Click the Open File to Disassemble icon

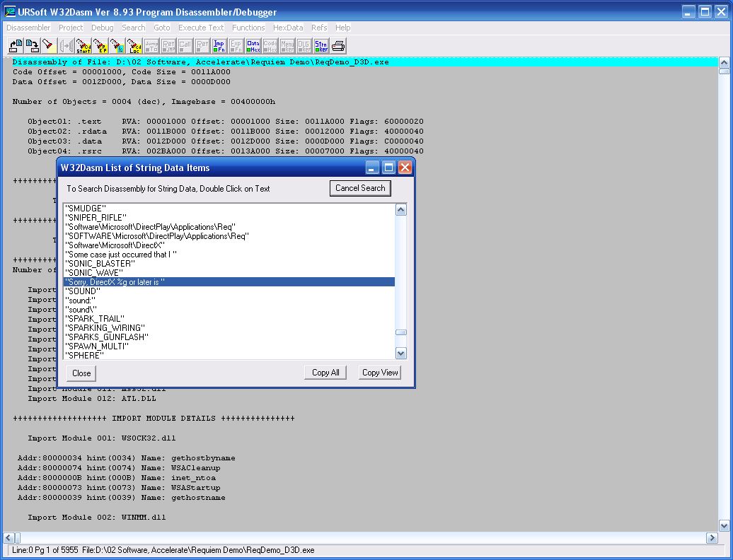[x=15, y=46]
